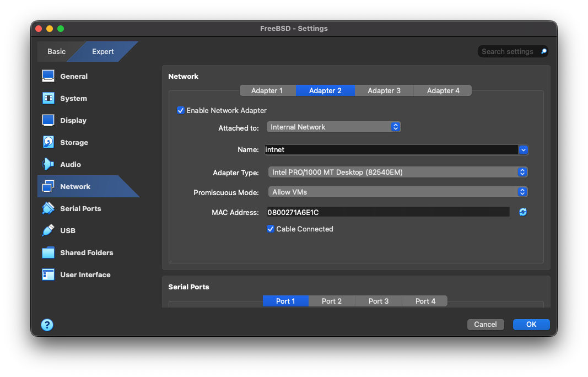Close the settings window red button
This screenshot has width=588, height=377.
pos(39,29)
